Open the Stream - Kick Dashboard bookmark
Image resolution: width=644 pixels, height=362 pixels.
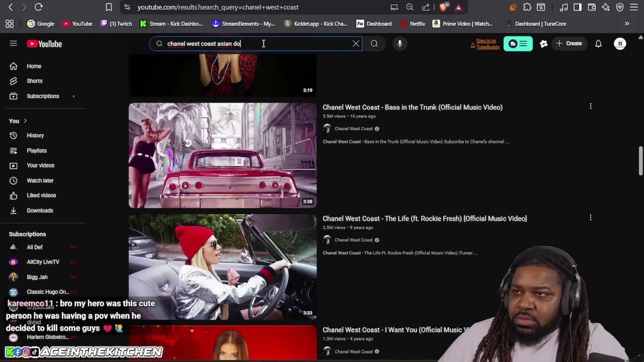171,24
